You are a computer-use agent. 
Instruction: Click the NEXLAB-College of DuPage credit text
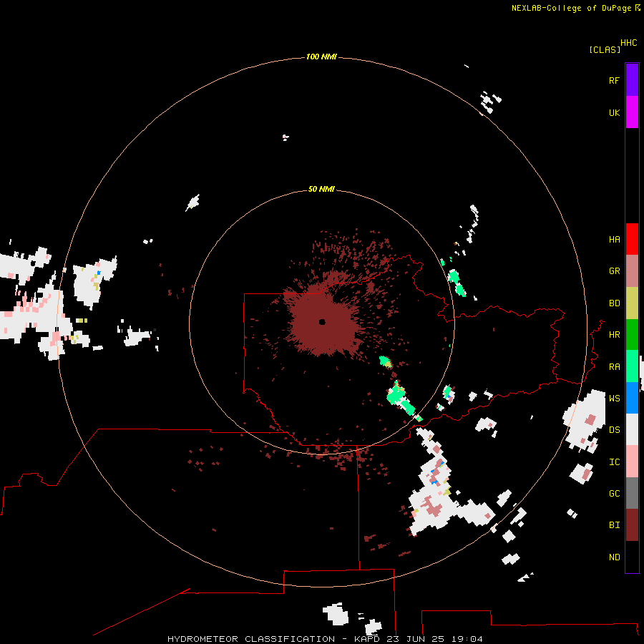tap(571, 8)
